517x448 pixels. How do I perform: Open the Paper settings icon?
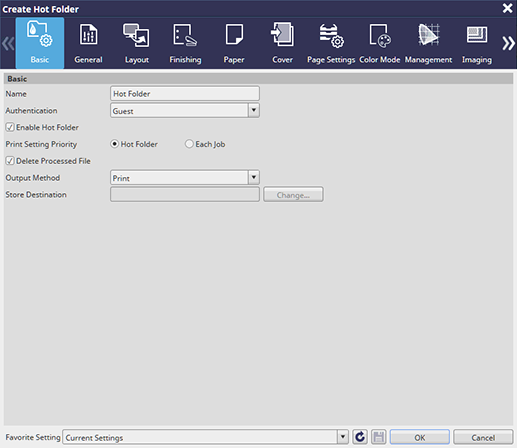tap(234, 34)
